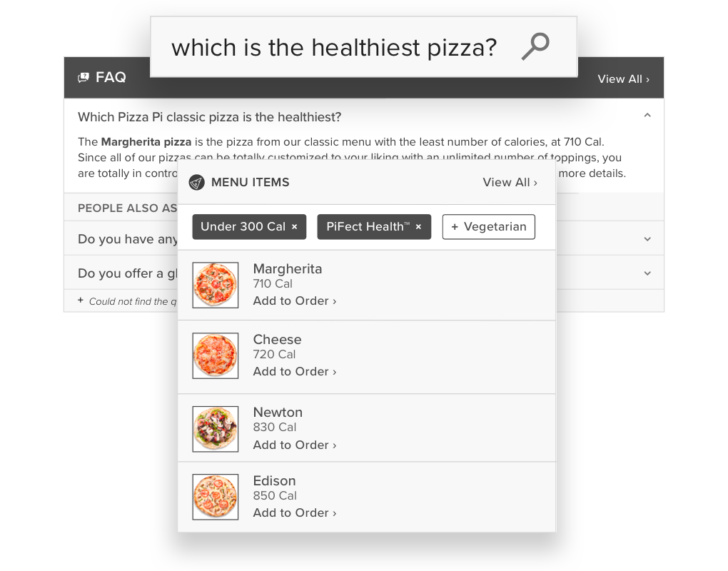
Task: Expand the 'Do you have any' question
Action: click(647, 239)
